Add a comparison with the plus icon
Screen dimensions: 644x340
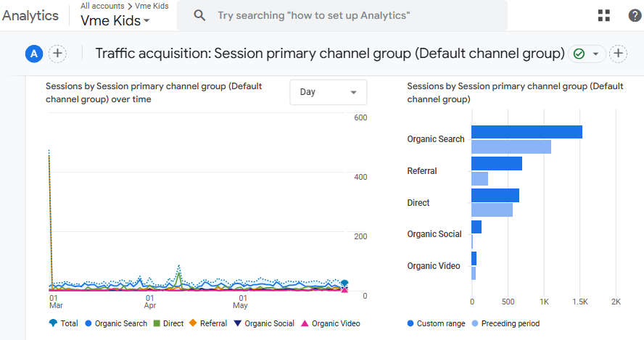(57, 53)
